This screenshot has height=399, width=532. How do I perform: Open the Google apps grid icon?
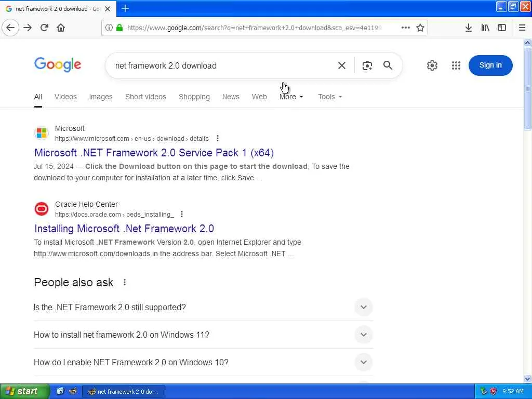click(x=456, y=65)
